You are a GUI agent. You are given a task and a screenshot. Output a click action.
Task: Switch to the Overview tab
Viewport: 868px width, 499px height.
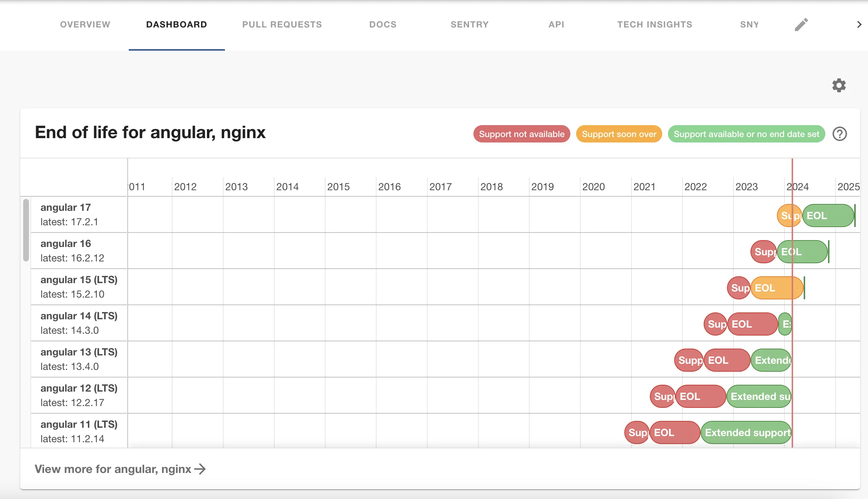coord(85,25)
